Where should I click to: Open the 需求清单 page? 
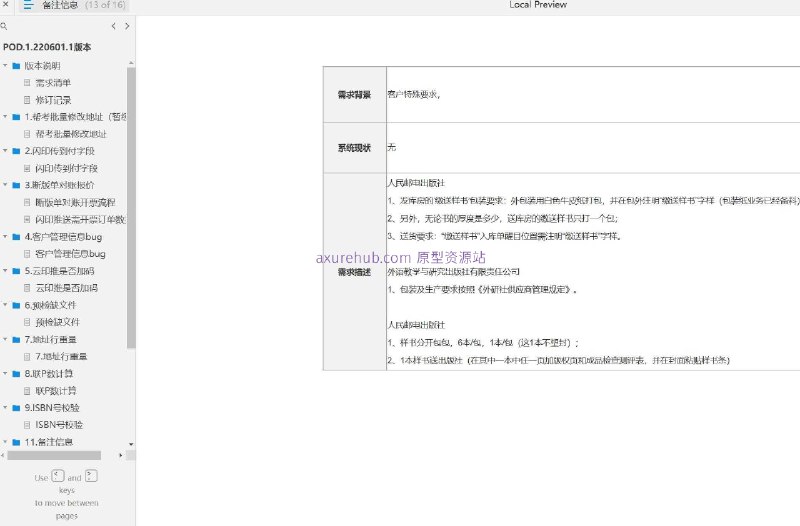pyautogui.click(x=53, y=83)
